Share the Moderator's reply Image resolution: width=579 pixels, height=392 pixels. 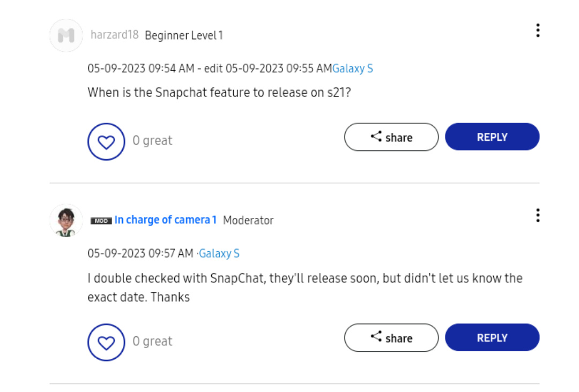pos(391,337)
